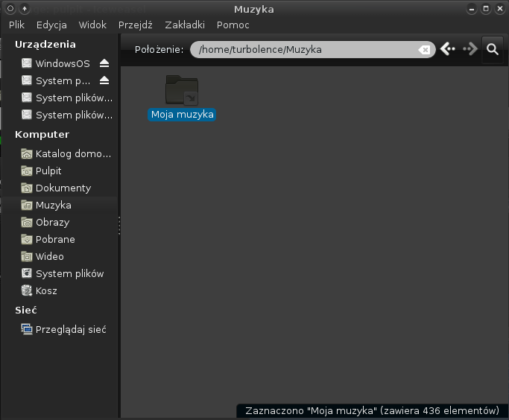Eject the System p... volume
Screen dimensions: 509x420
104,80
